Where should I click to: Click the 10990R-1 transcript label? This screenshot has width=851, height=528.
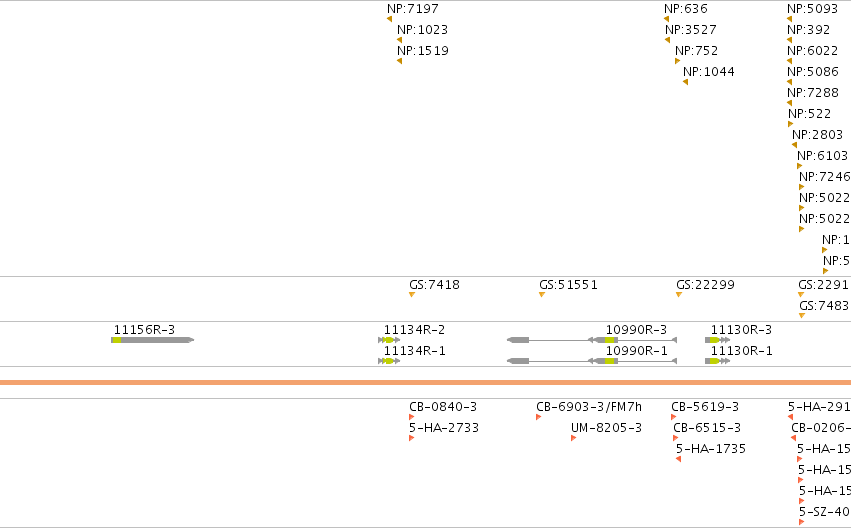click(636, 351)
